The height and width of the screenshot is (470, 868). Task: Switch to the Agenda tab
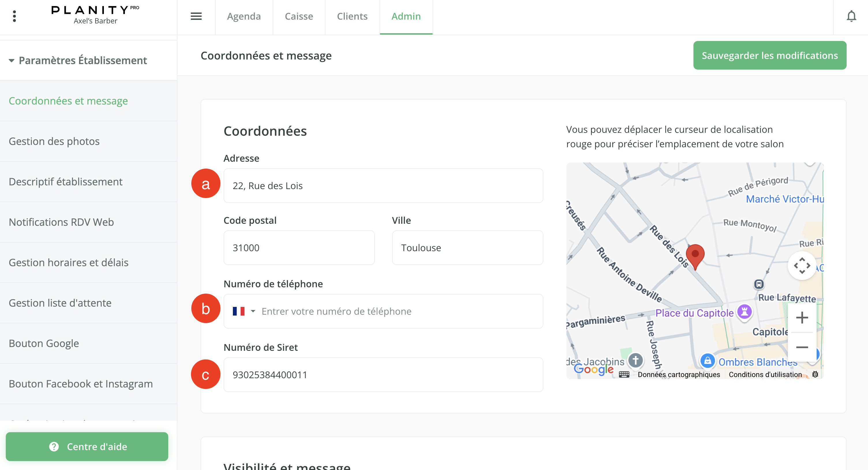(x=244, y=16)
